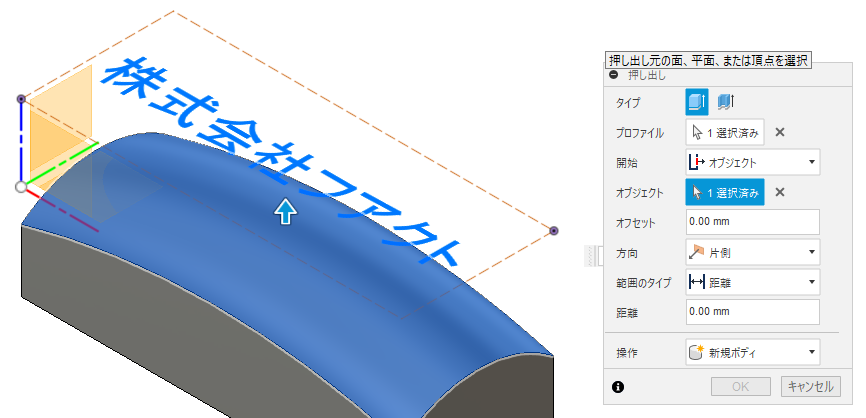
Task: Open the 操作 新規ボディ dropdown
Action: point(753,352)
